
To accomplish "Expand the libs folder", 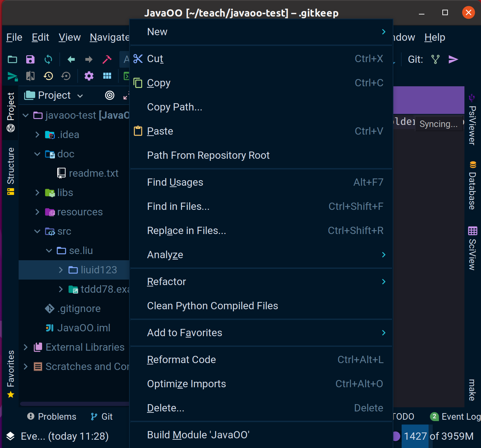I will (37, 193).
